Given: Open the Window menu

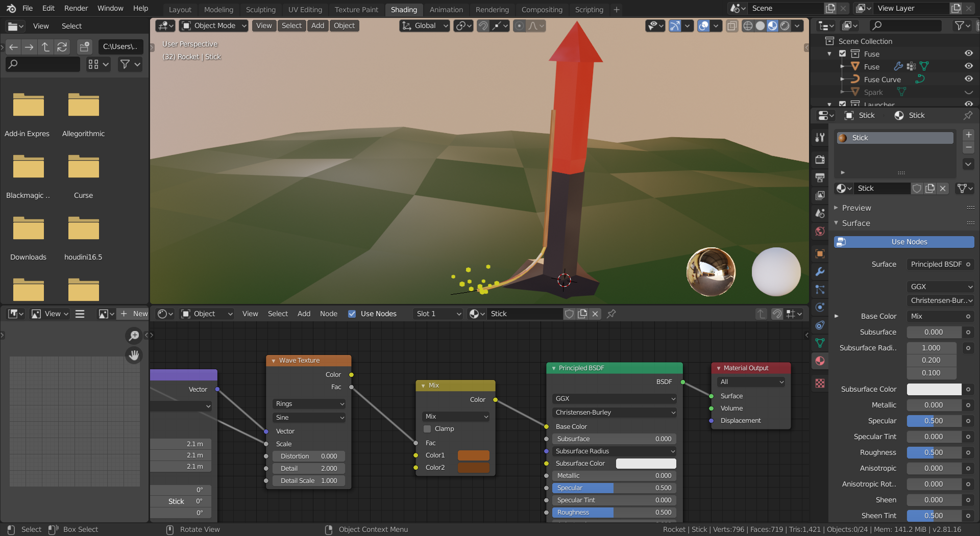Looking at the screenshot, I should pyautogui.click(x=110, y=8).
